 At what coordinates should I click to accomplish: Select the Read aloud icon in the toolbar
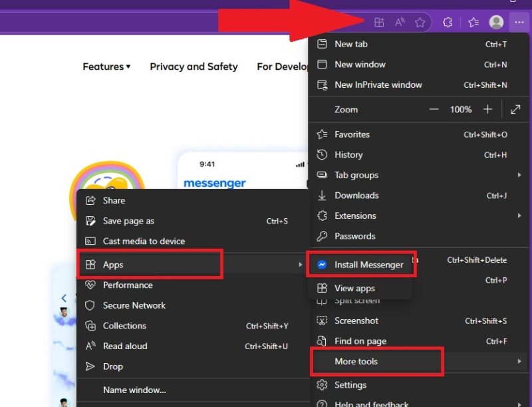point(400,22)
